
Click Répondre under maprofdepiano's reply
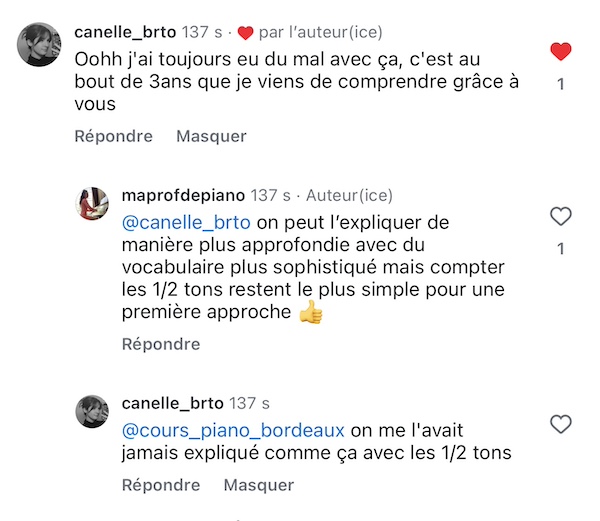click(161, 344)
